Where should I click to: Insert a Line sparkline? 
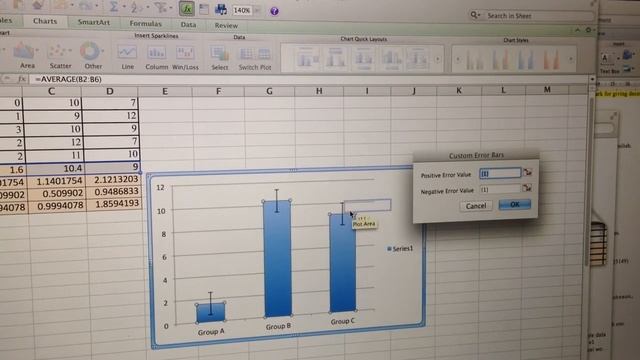[x=127, y=53]
